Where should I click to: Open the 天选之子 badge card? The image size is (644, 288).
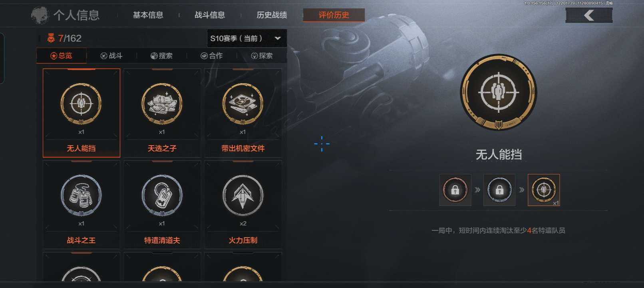click(x=162, y=113)
